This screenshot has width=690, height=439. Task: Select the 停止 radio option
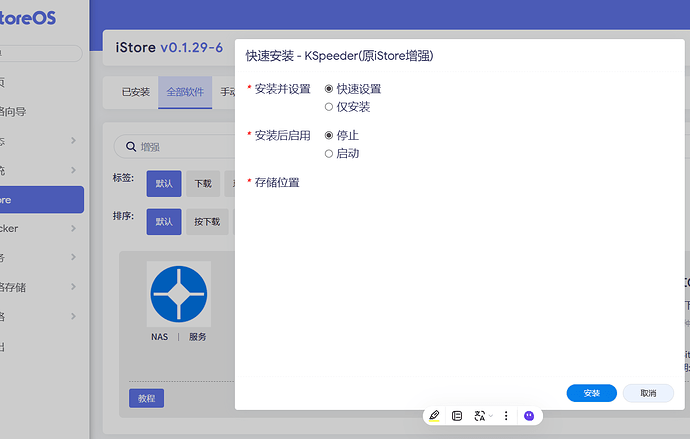click(x=329, y=135)
